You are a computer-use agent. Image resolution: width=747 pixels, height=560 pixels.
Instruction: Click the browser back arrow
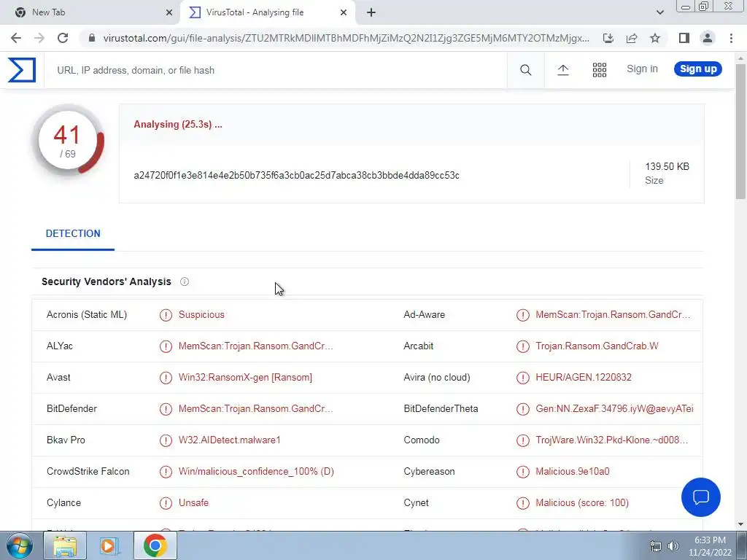pos(16,38)
